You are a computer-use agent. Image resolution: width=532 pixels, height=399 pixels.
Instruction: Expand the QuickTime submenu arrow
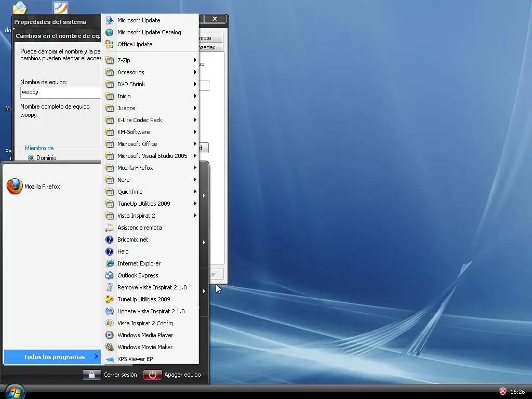point(195,192)
